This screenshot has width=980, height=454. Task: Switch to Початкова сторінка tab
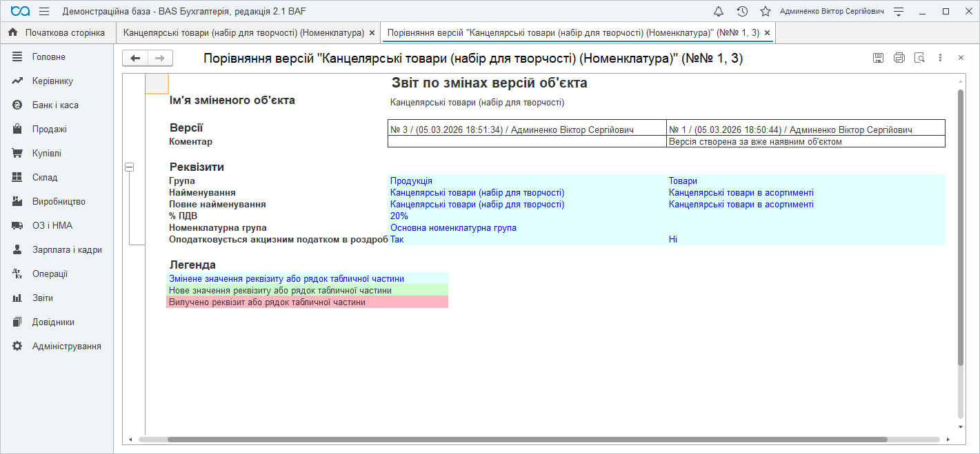pyautogui.click(x=57, y=32)
